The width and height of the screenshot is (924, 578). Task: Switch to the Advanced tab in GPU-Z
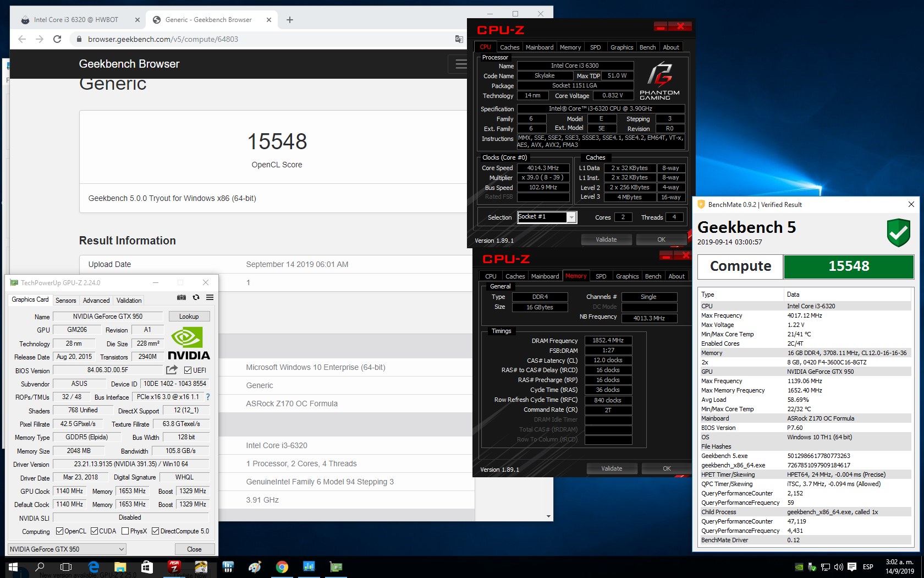[96, 301]
